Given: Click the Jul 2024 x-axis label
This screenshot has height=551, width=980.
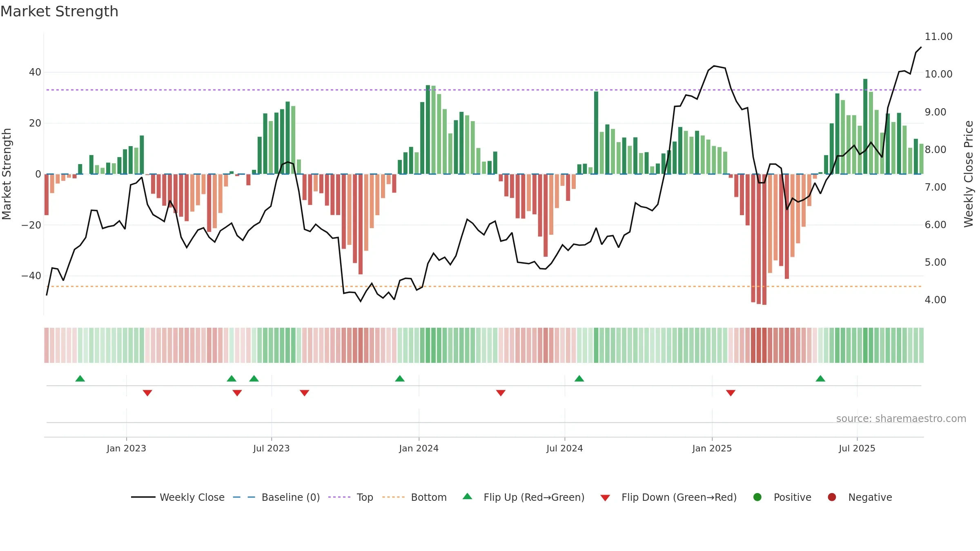Looking at the screenshot, I should (564, 449).
